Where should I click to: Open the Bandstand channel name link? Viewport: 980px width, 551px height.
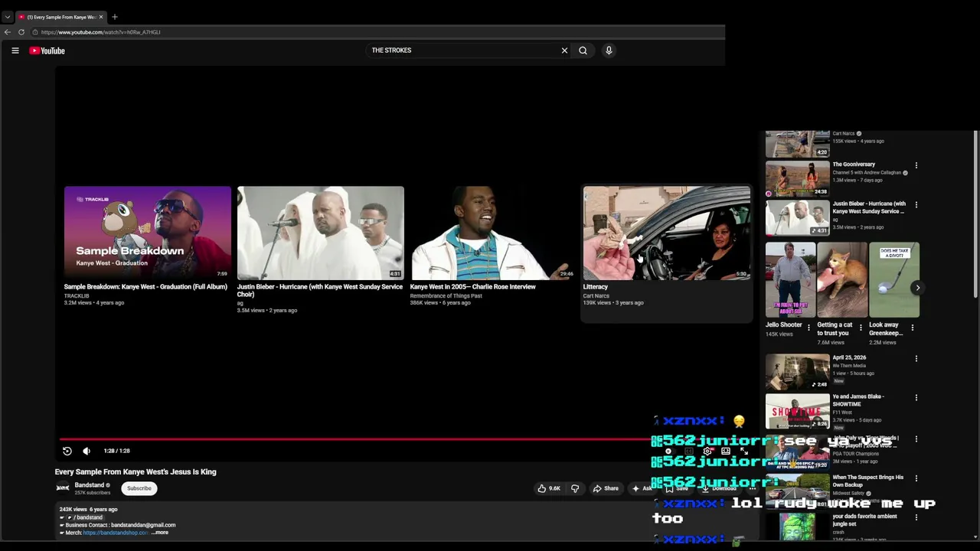point(89,484)
